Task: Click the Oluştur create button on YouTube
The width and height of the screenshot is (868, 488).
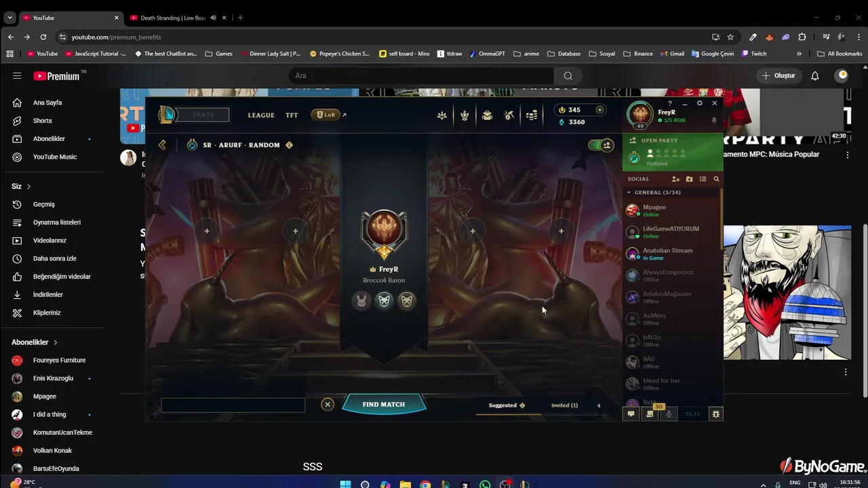Action: tap(778, 76)
